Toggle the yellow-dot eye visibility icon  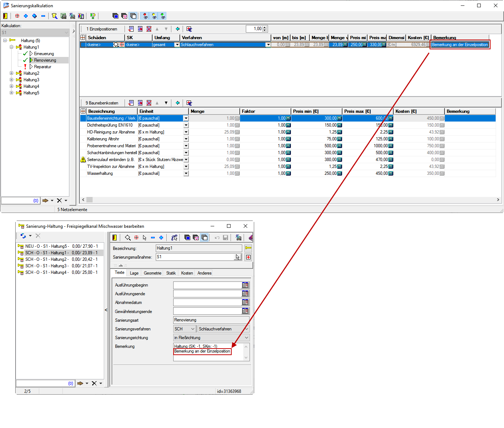click(154, 16)
